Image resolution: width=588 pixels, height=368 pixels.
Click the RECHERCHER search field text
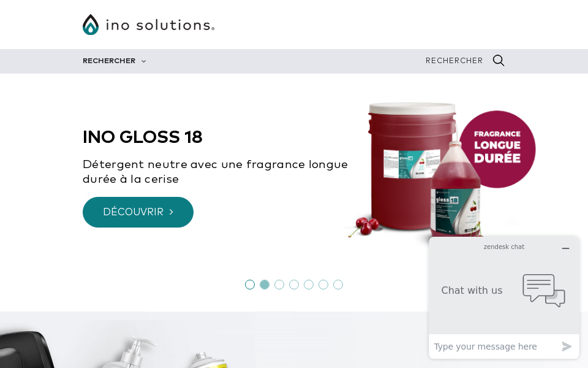pyautogui.click(x=454, y=61)
